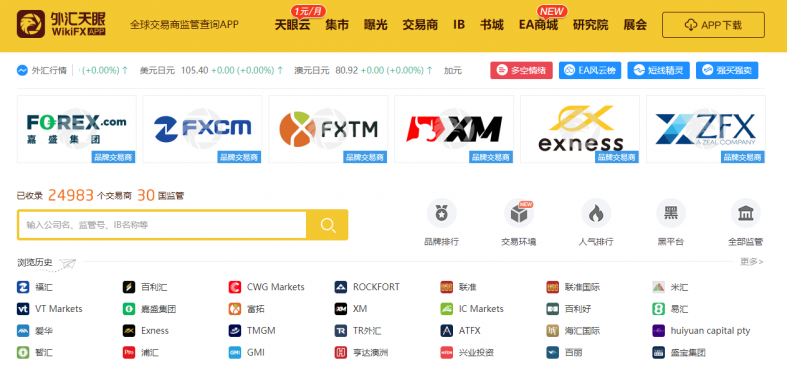The width and height of the screenshot is (787, 383).
Task: Click the CWG Markets icon
Action: point(234,287)
